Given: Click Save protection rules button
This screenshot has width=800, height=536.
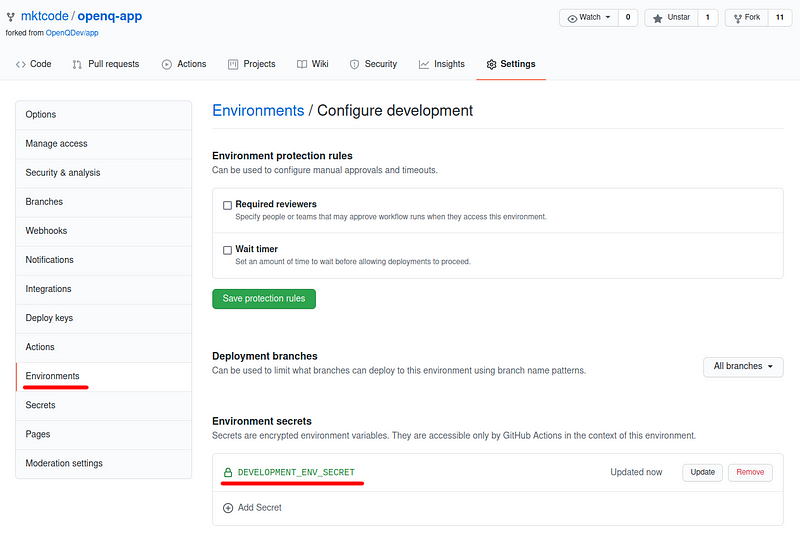Looking at the screenshot, I should (264, 299).
